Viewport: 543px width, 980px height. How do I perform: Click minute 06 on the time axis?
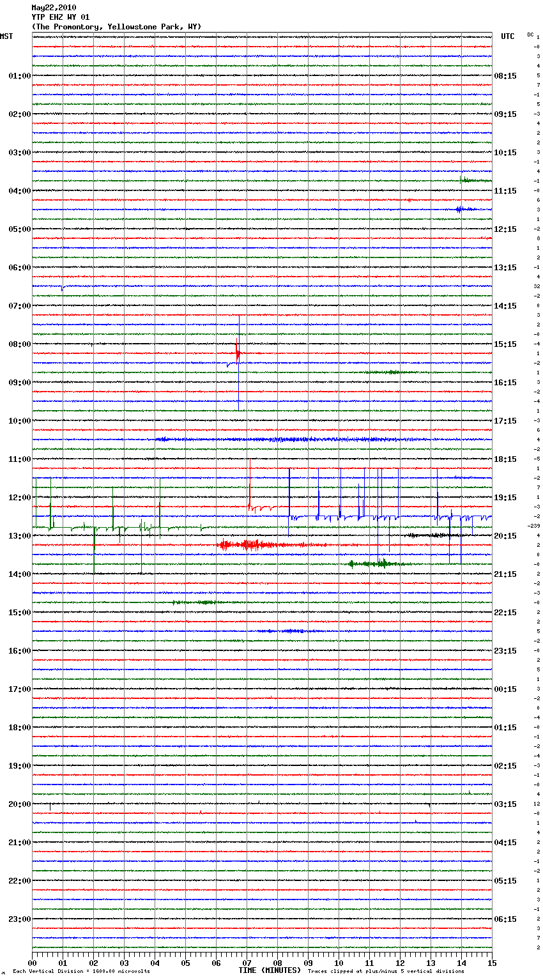(216, 963)
